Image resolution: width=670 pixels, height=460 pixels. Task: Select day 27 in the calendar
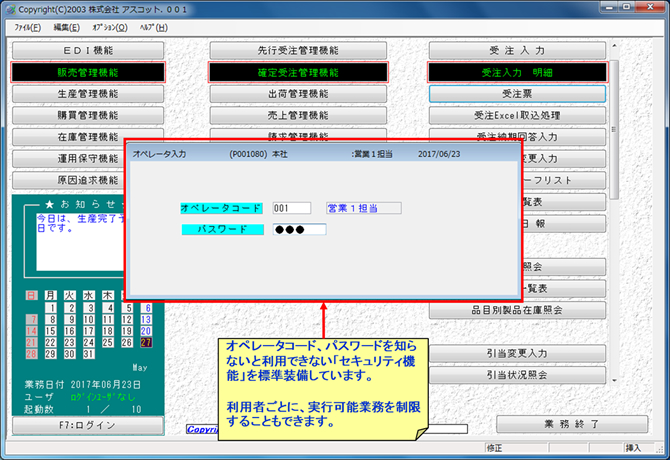click(x=146, y=342)
